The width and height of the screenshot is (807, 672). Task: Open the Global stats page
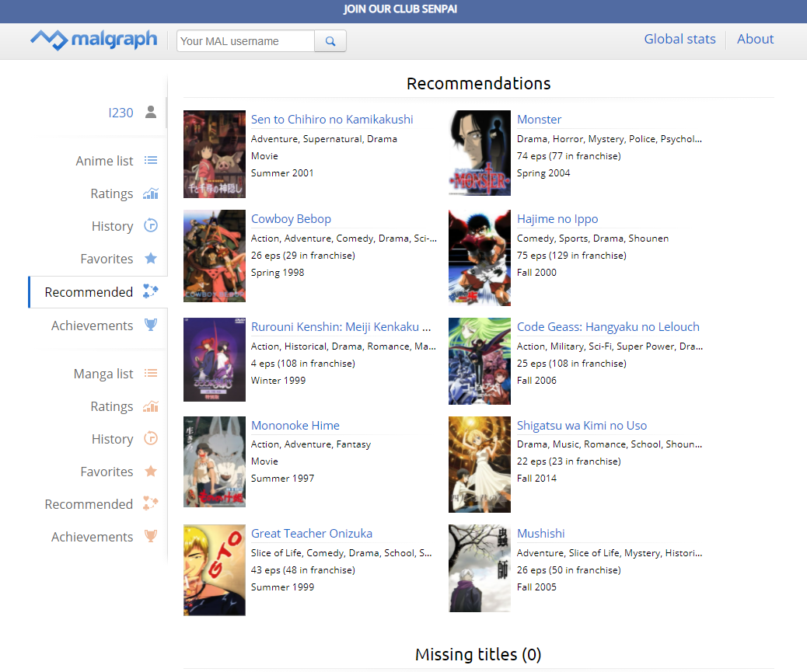[679, 39]
